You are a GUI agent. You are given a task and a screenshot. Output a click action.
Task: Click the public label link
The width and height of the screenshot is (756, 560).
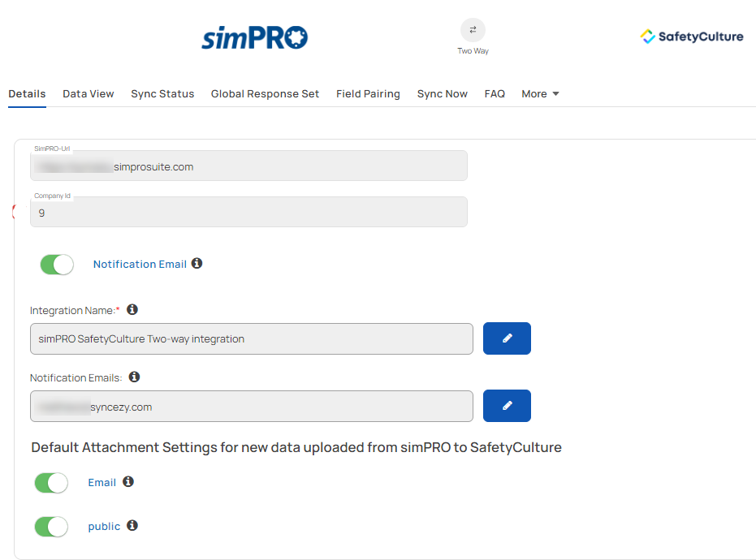click(x=104, y=526)
